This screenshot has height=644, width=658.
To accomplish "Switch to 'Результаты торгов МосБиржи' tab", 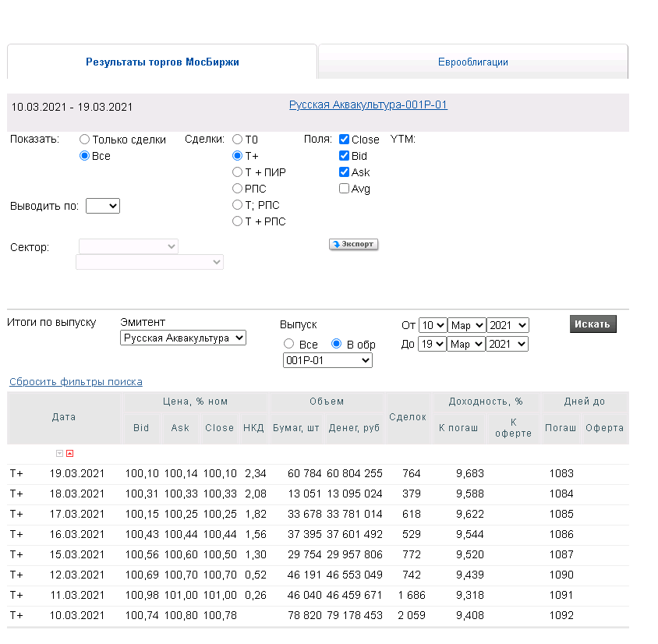I will click(x=162, y=62).
